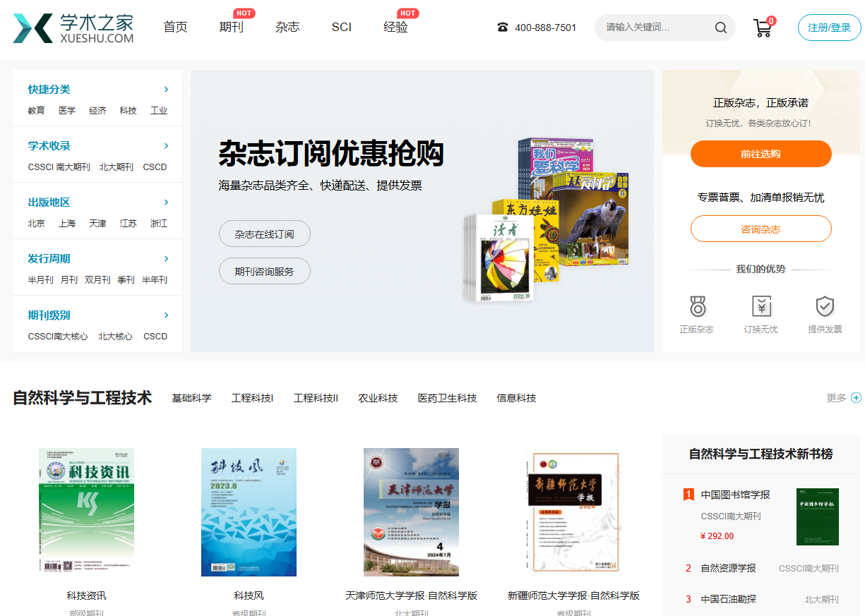Focus the keyword search input field
The image size is (865, 616).
653,28
